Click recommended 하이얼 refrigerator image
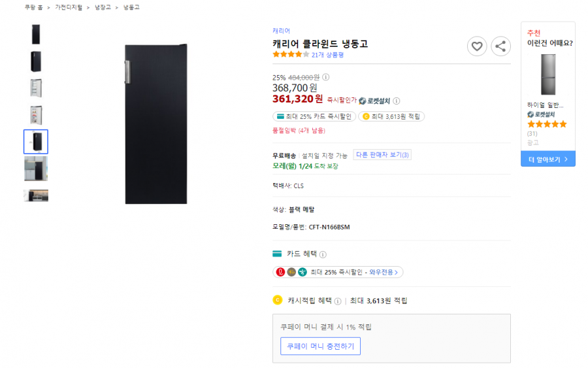This screenshot has height=368, width=588. click(548, 75)
